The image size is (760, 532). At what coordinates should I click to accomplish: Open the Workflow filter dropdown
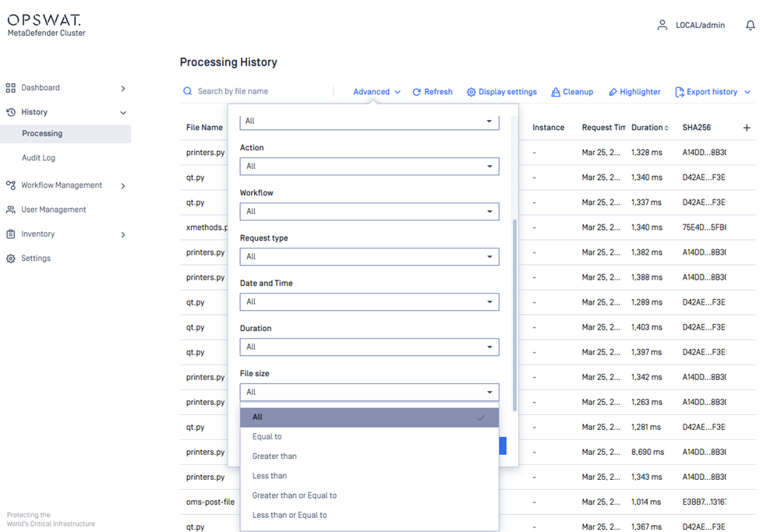[x=369, y=211]
